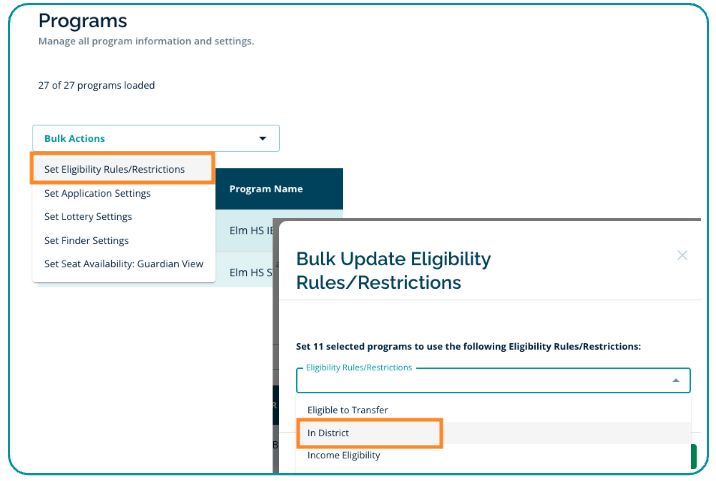The image size is (716, 481).
Task: Click the green button at dialog bottom right
Action: pyautogui.click(x=692, y=457)
